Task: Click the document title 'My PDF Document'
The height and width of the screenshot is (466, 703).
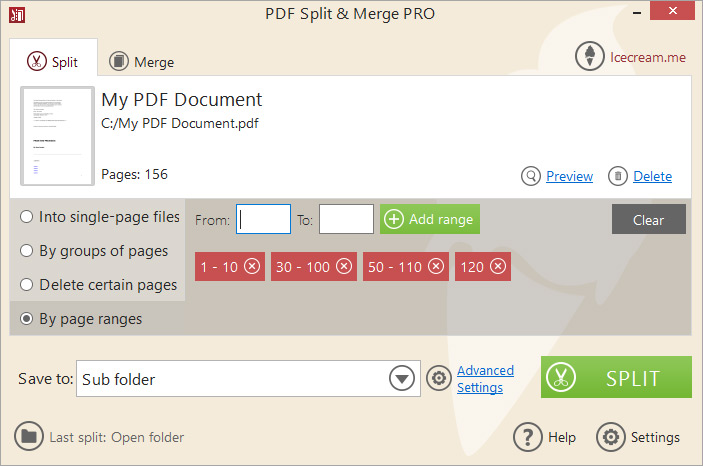Action: pyautogui.click(x=182, y=100)
